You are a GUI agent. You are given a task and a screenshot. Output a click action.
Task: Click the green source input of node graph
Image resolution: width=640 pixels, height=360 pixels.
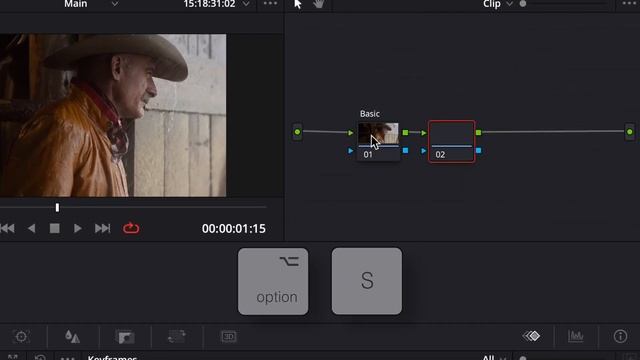click(297, 132)
